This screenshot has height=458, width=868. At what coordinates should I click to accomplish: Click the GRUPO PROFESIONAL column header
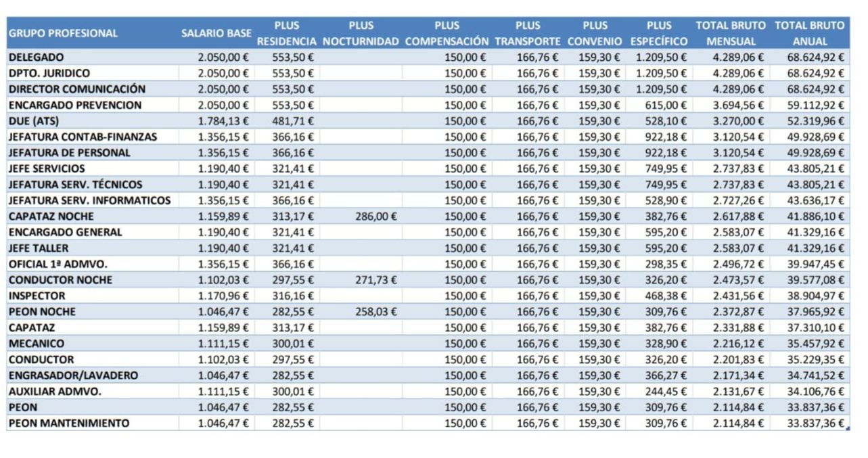click(x=64, y=33)
